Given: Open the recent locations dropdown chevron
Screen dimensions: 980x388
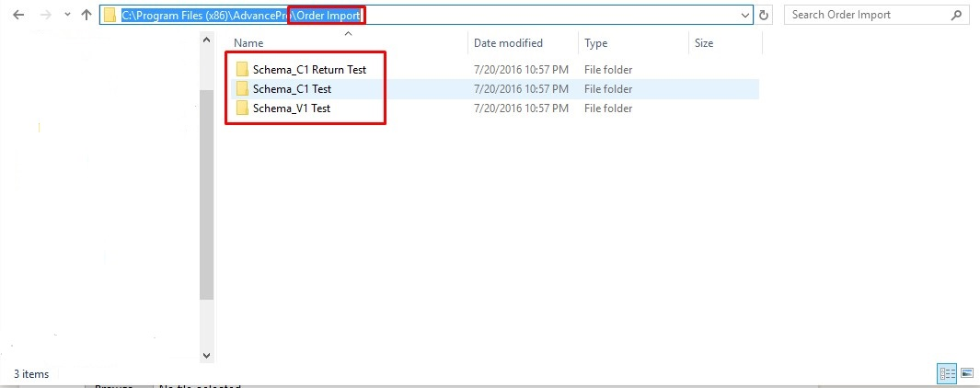Looking at the screenshot, I should [x=66, y=16].
